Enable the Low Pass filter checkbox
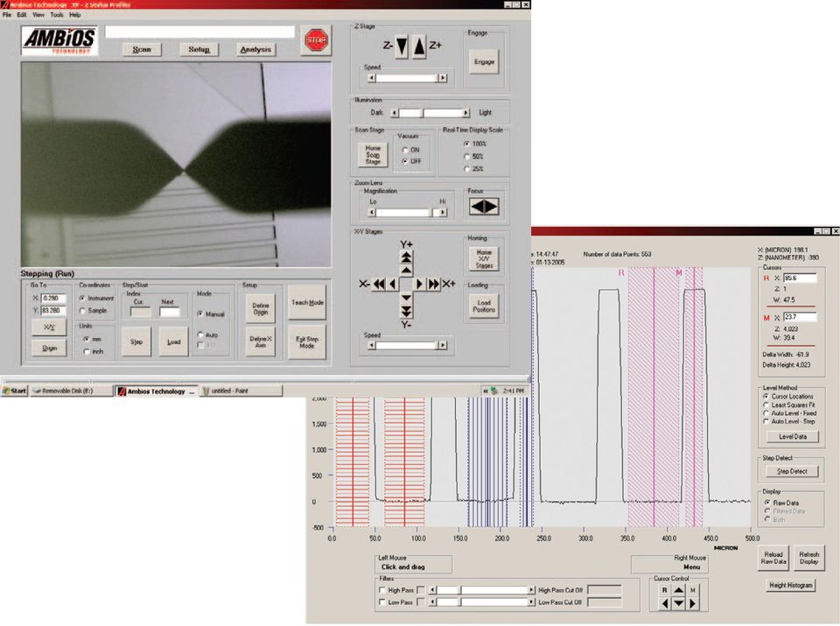 382,602
